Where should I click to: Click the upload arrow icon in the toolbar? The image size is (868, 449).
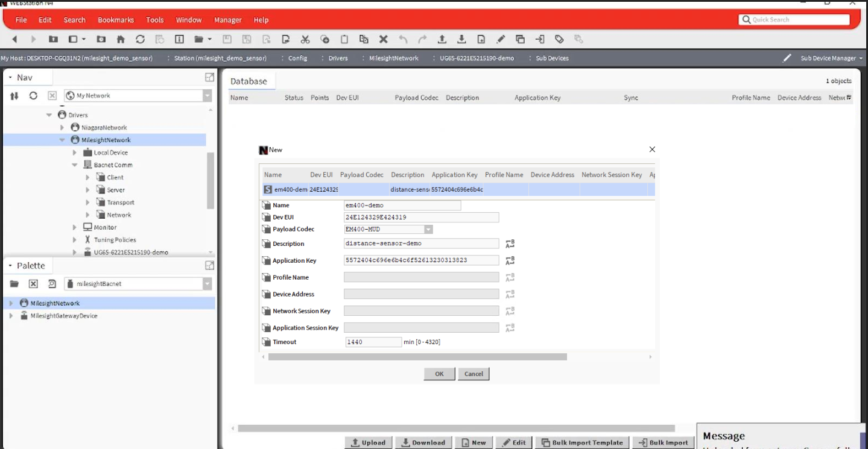point(442,39)
